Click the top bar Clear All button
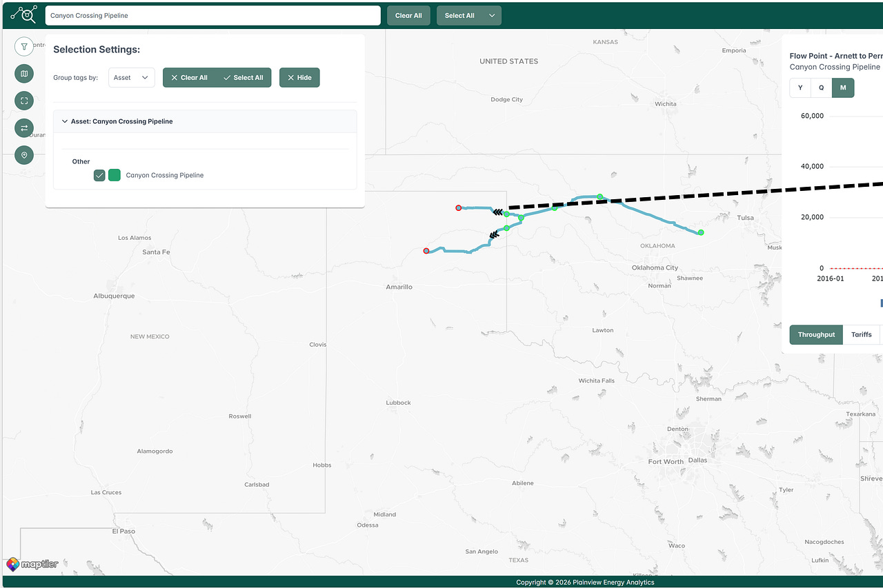The width and height of the screenshot is (883, 588). (x=408, y=16)
